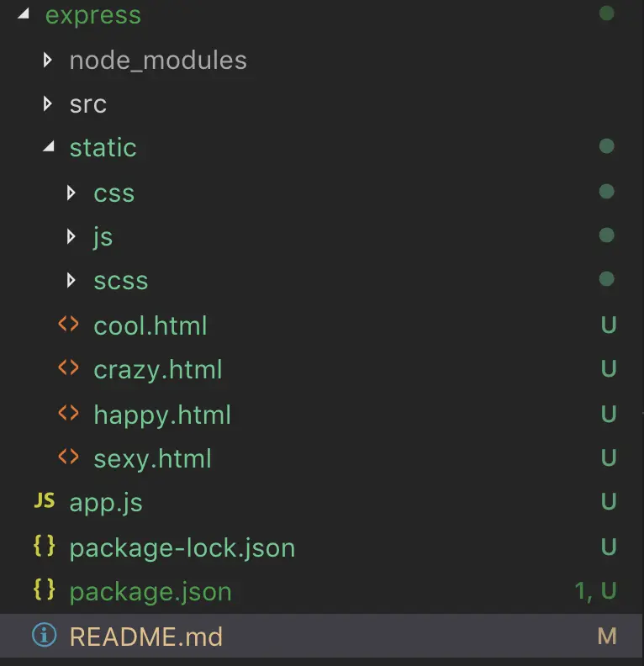Expand the scss folder arrow
The width and height of the screenshot is (644, 666).
click(72, 280)
